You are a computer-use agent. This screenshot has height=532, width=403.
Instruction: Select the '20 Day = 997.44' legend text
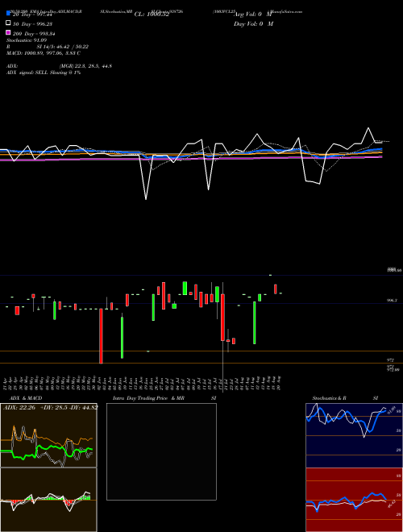click(32, 15)
